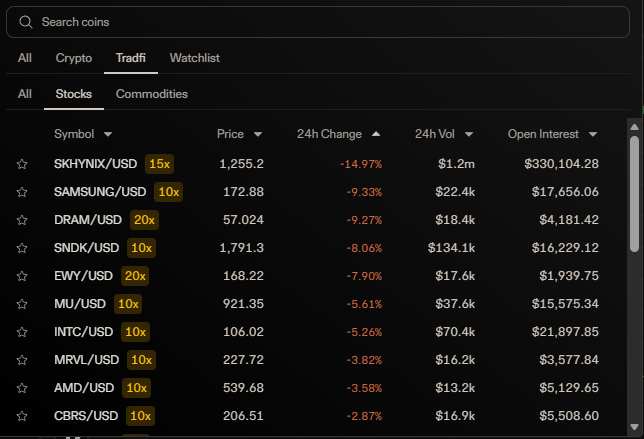Click the 15x leverage badge on SKHYNIX

(159, 164)
